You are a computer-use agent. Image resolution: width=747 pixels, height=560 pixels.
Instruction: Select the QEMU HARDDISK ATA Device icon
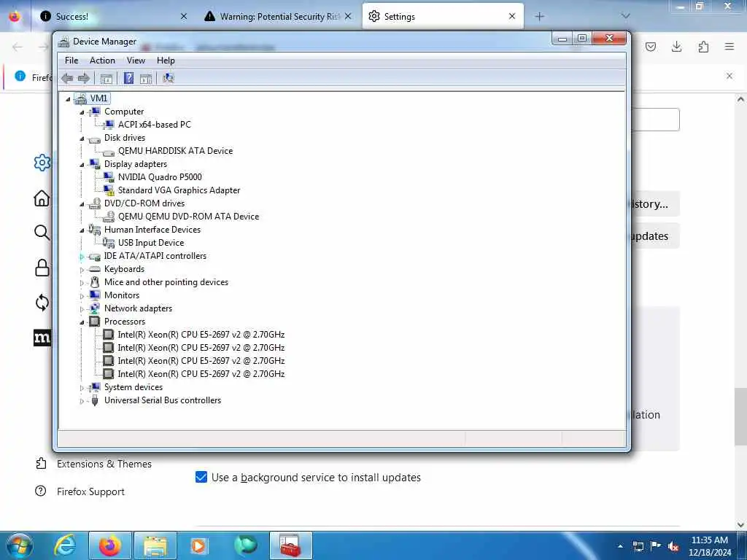[x=109, y=152]
